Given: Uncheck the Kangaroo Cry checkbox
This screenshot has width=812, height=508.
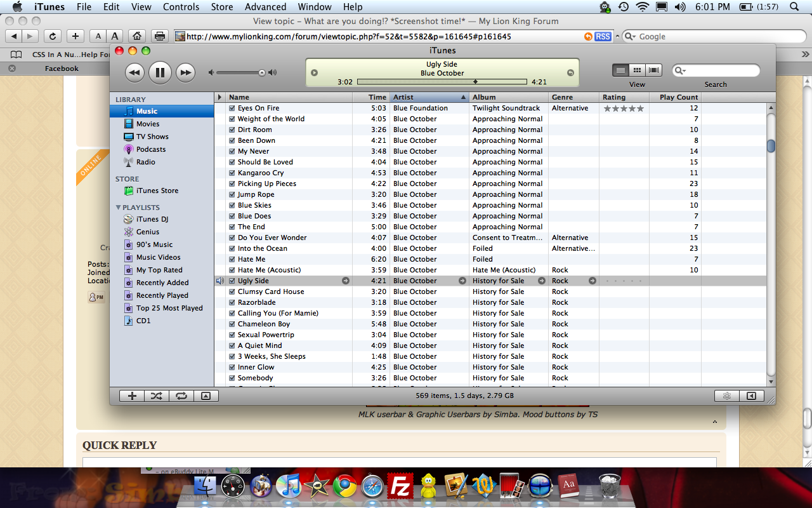Looking at the screenshot, I should tap(232, 173).
